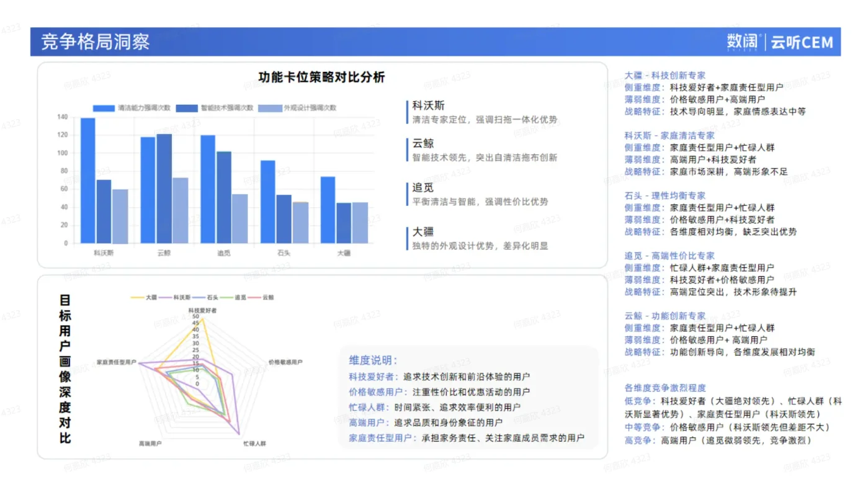
Task: Click the text 平衡清洁与智能，强调性价比优势
Action: click(x=481, y=202)
